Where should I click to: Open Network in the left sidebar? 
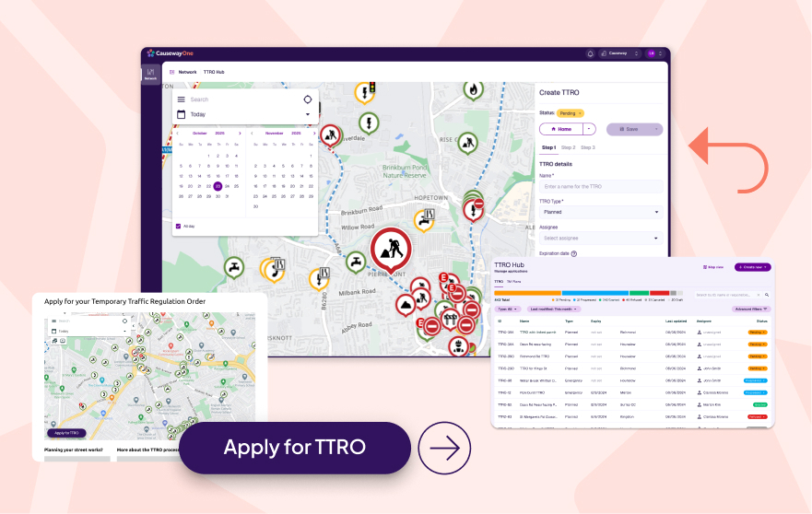[x=150, y=75]
